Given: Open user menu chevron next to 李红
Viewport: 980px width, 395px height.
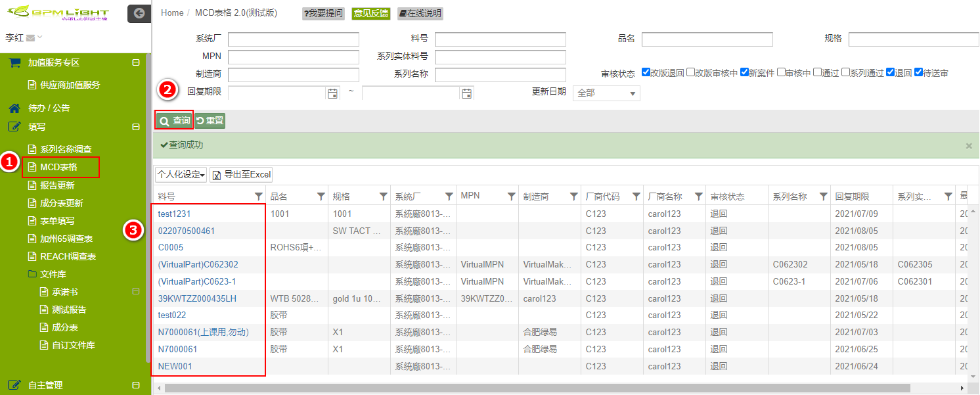Looking at the screenshot, I should click(x=40, y=38).
